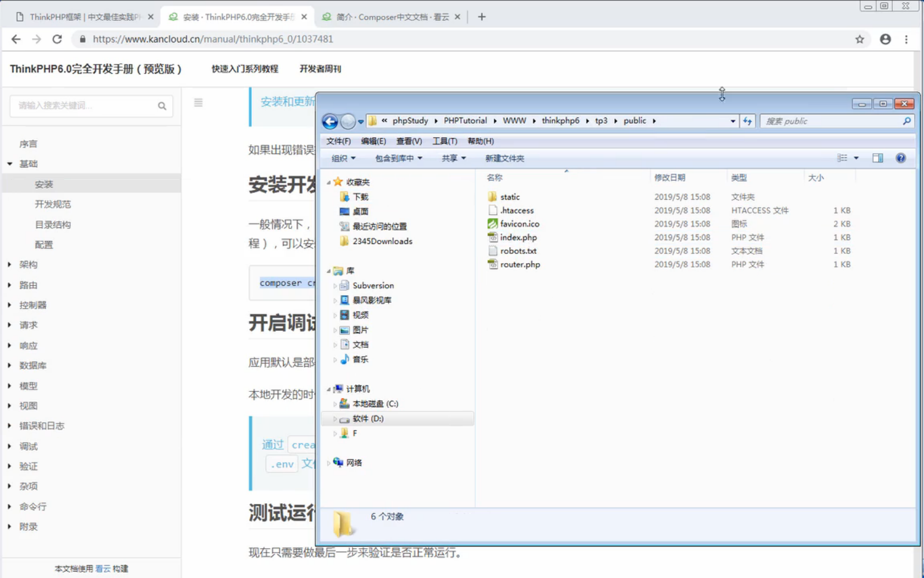
Task: Open the view options dropdown arrow
Action: [856, 159]
